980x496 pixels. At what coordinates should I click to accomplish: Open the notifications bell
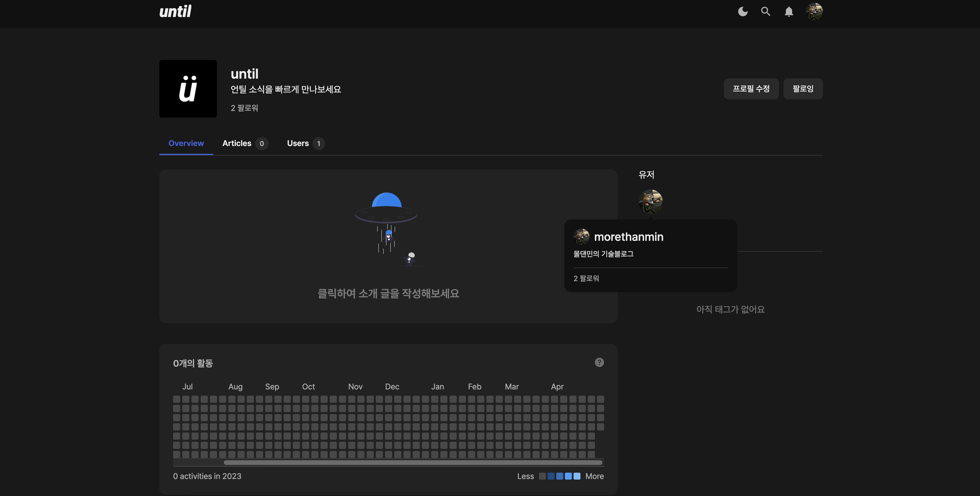click(789, 12)
